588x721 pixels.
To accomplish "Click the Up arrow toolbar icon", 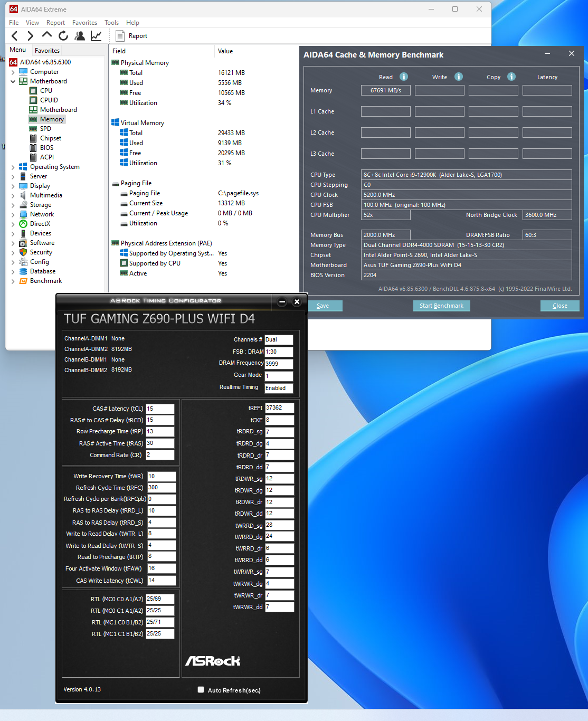I will [47, 35].
